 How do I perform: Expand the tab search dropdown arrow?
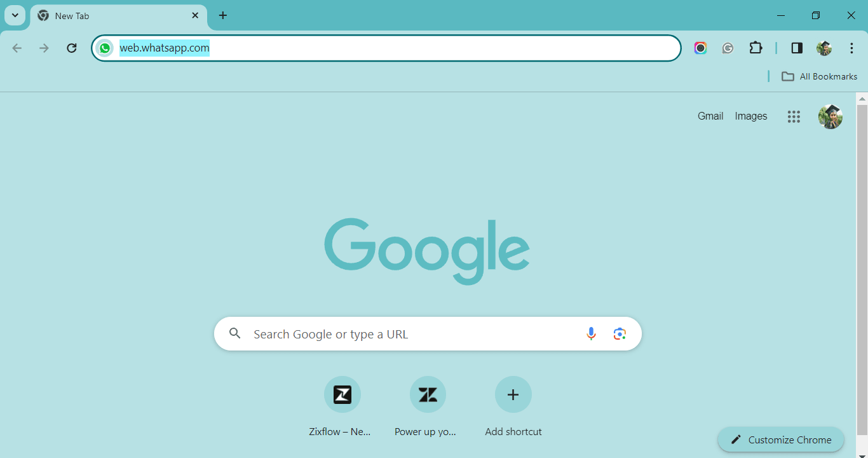click(x=15, y=15)
